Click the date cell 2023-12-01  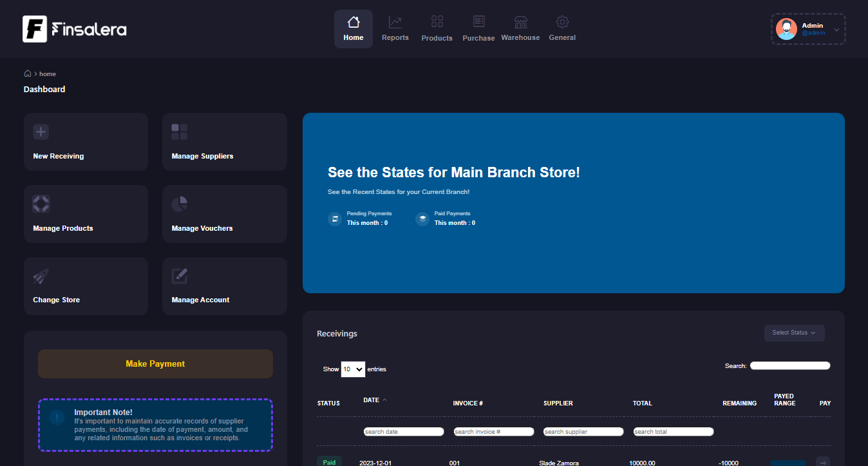coord(375,463)
